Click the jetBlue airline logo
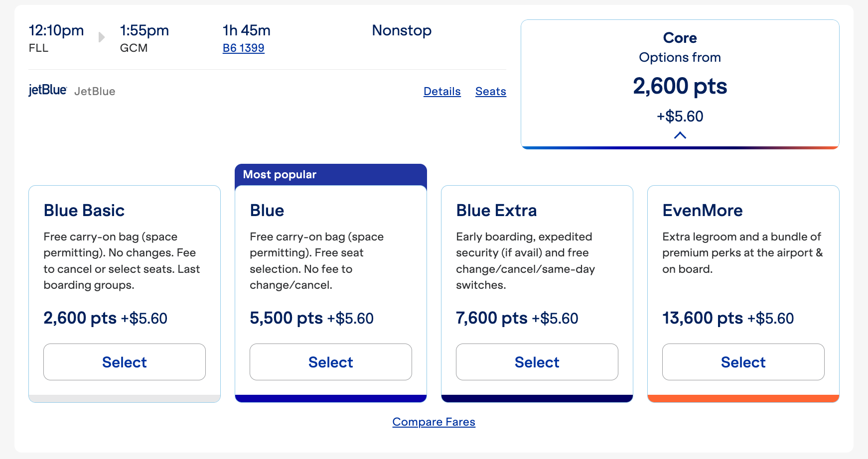This screenshot has width=868, height=459. (x=47, y=90)
